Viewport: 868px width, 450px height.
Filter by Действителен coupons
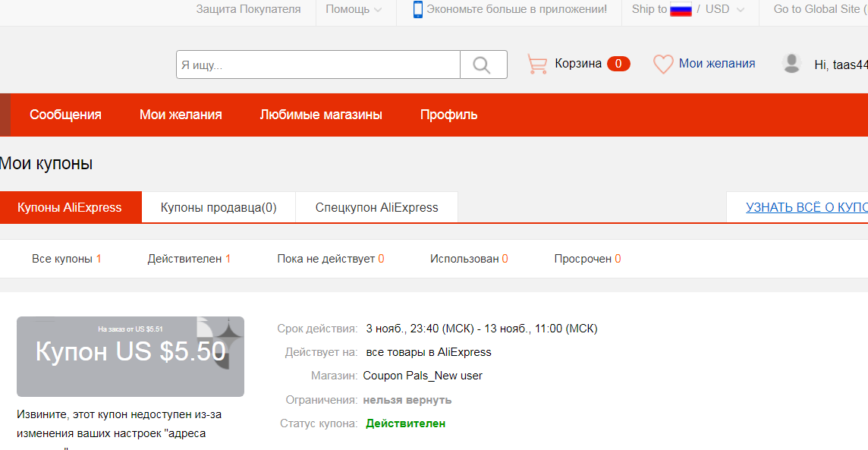[x=189, y=259]
